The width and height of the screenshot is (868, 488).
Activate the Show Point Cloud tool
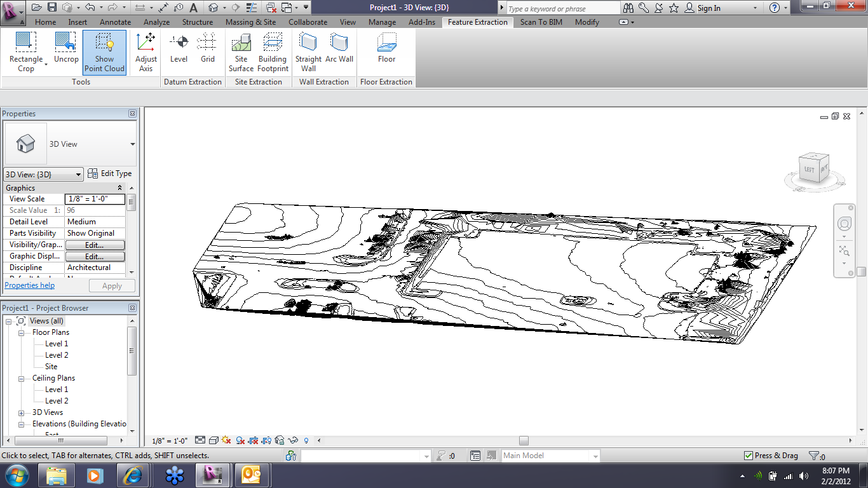click(x=104, y=52)
